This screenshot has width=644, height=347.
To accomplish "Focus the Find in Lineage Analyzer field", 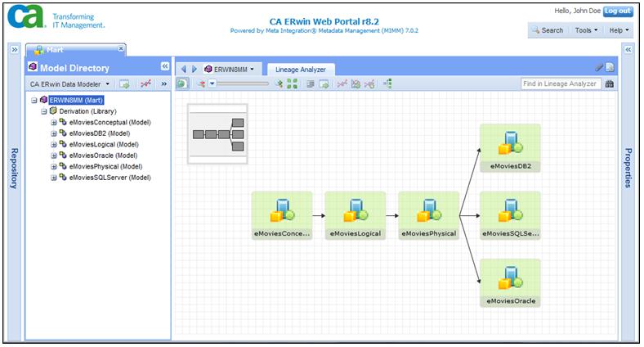I will (561, 83).
